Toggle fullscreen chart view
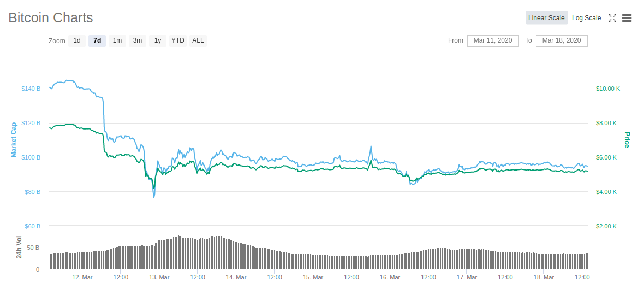 (612, 18)
